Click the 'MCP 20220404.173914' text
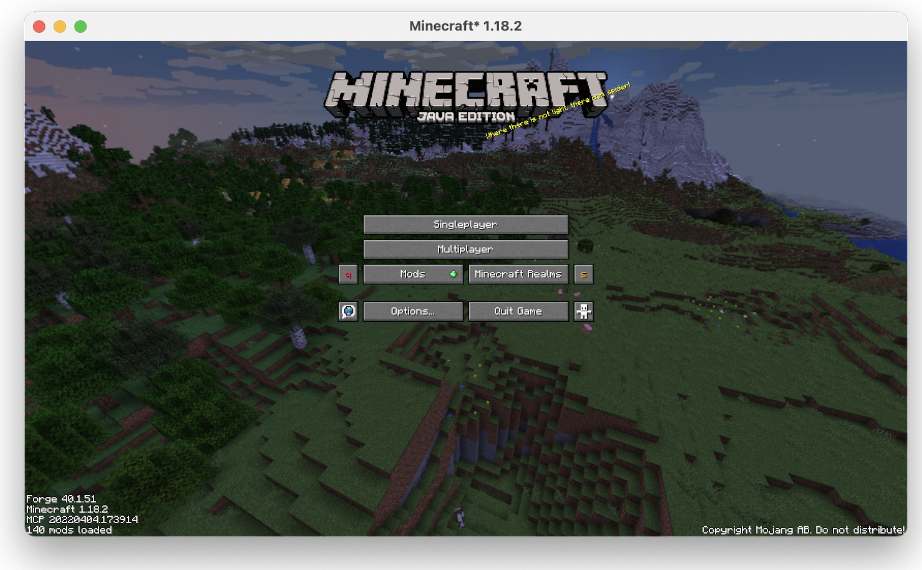Viewport: 922px width, 570px height. [x=82, y=520]
